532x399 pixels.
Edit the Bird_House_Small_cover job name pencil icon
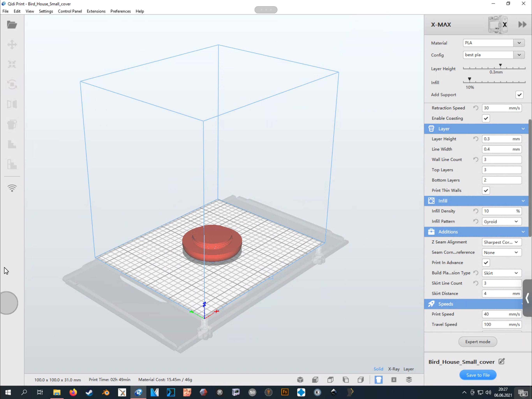pos(502,361)
